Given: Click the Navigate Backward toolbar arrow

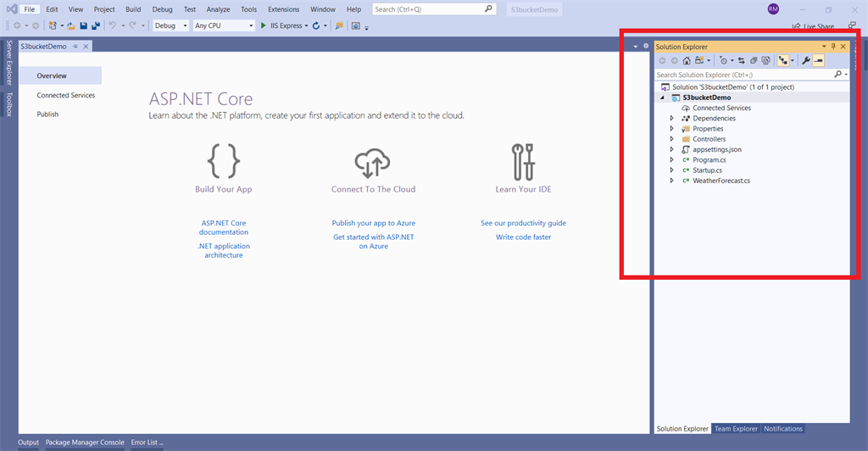Looking at the screenshot, I should pos(17,25).
